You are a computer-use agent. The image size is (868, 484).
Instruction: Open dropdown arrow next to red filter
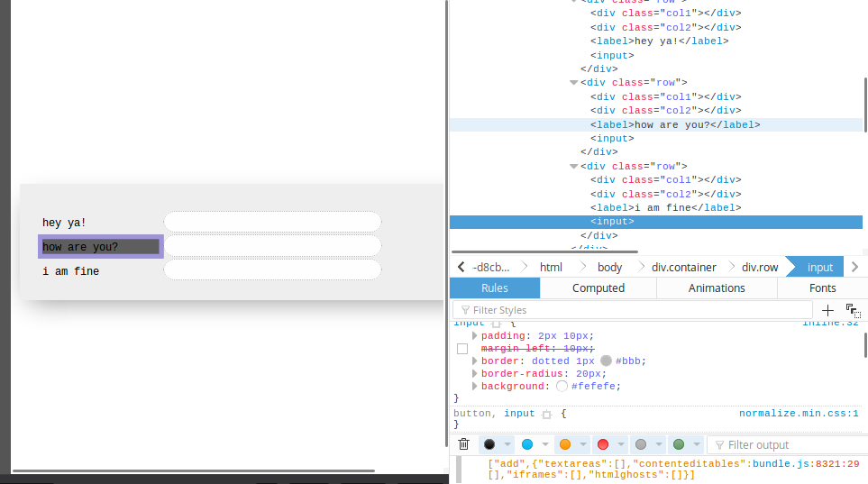621,444
